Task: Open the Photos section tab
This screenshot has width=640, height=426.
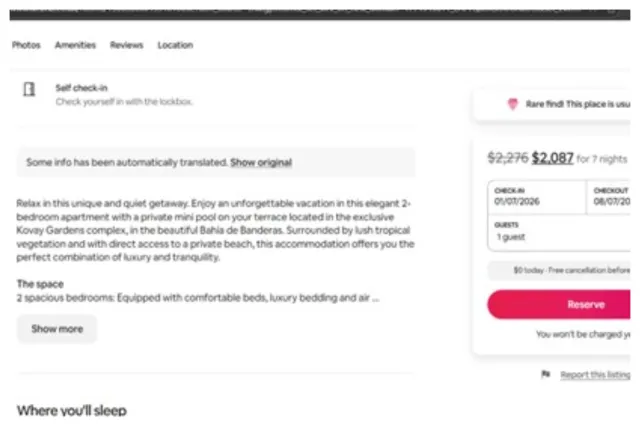Action: (26, 45)
